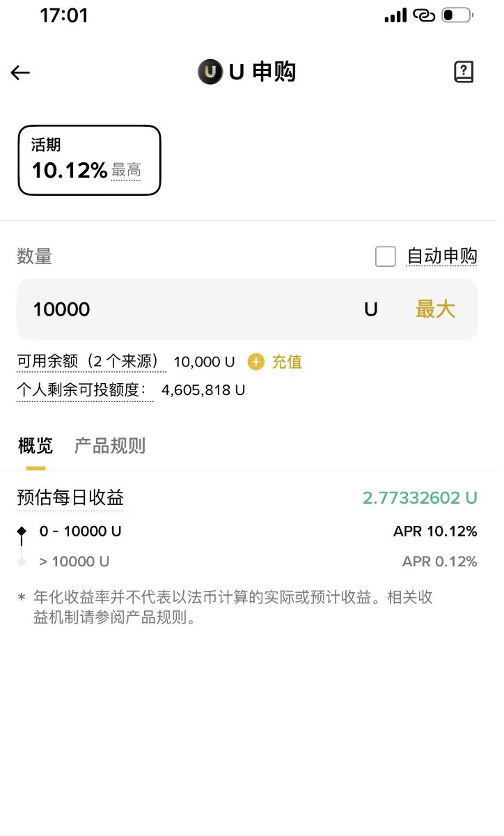Tap the cellular signal bars icon
Screen dimensions: 504x836
[395, 15]
